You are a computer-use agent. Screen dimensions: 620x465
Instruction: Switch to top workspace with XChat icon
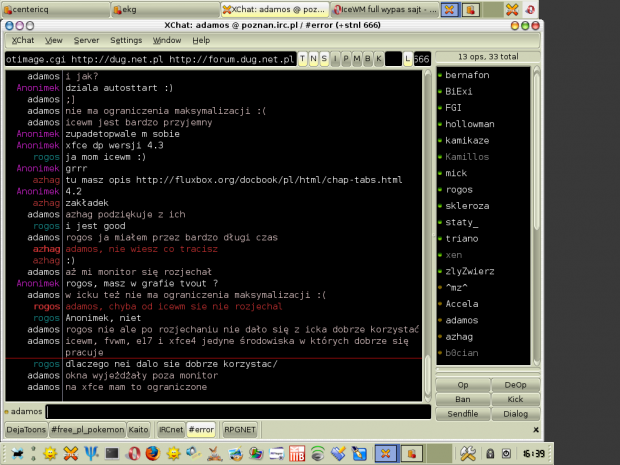[x=450, y=9]
